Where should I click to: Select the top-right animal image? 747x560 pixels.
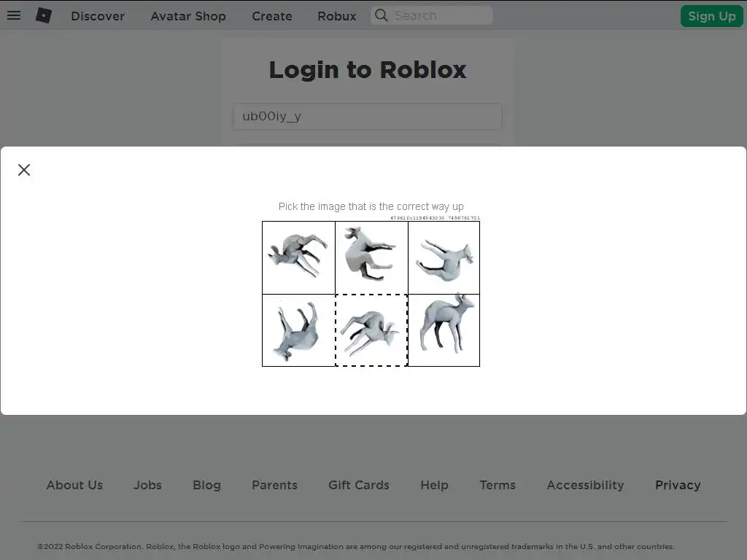(x=444, y=257)
